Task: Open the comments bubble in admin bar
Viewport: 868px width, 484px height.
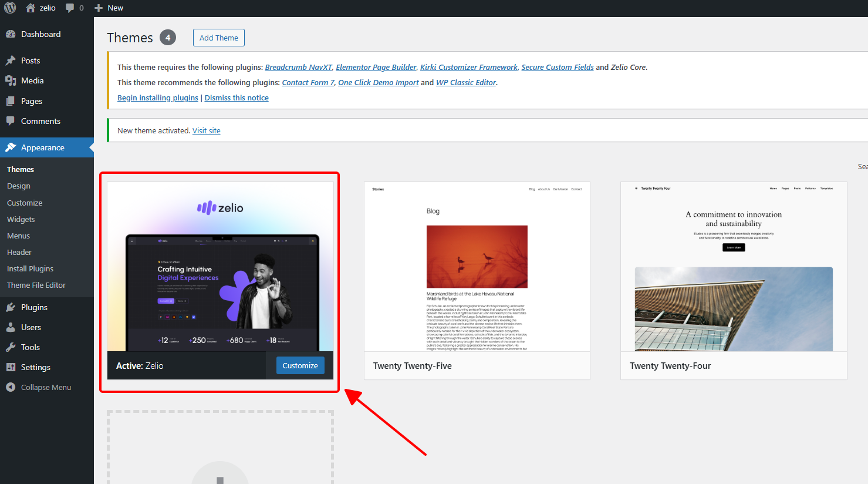Action: [70, 8]
